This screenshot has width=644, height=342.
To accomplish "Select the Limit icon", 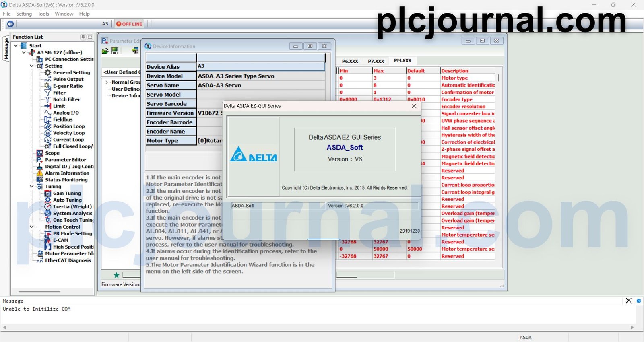I will pos(48,106).
